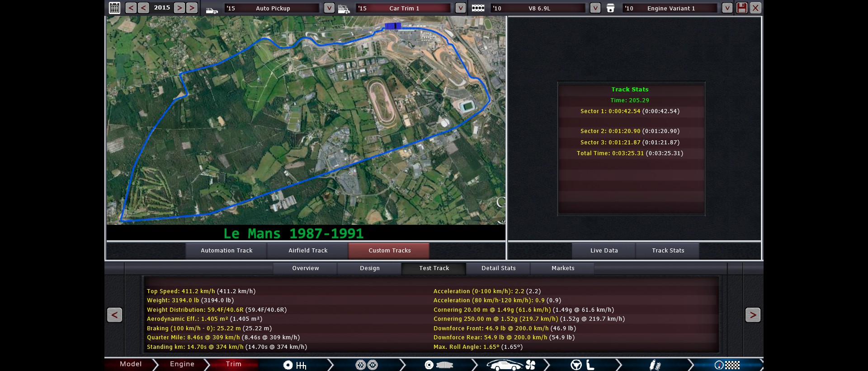
Task: Advance year by one step after 2015
Action: (179, 8)
